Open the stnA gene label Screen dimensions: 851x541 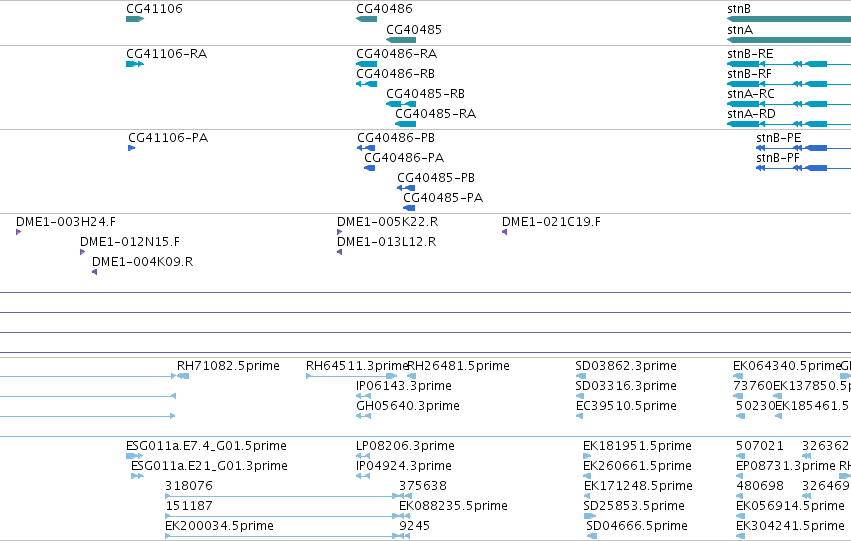[740, 29]
